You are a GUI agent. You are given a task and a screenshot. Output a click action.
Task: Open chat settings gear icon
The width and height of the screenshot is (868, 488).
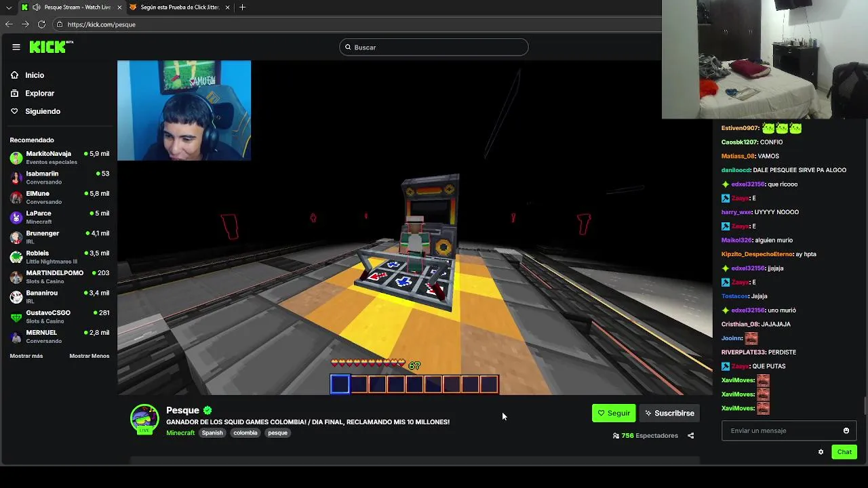(x=821, y=452)
